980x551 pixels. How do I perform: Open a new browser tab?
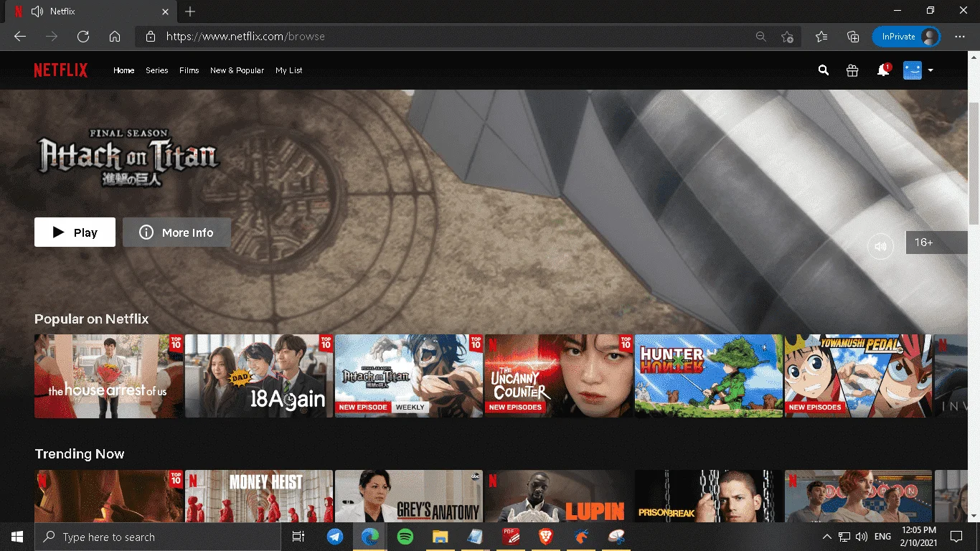[x=190, y=11]
